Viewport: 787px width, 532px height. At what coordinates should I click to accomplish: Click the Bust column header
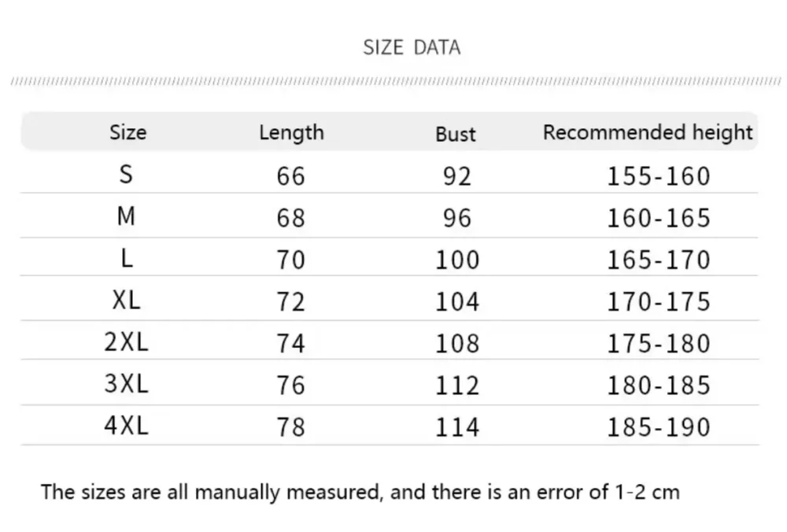tap(456, 134)
